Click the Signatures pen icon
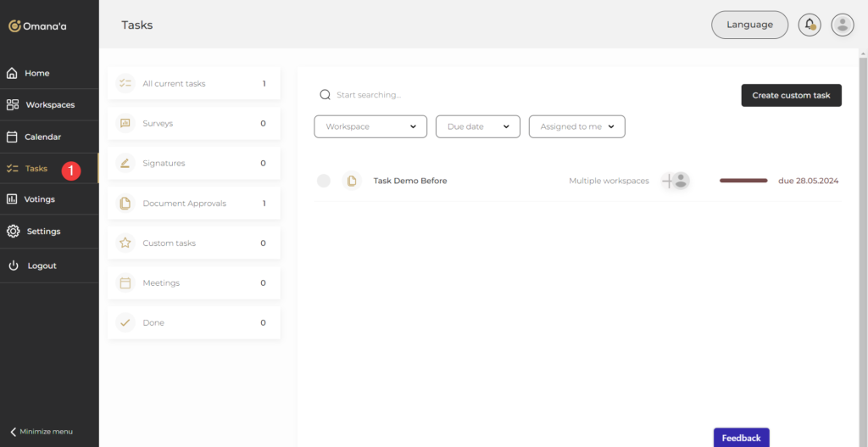 point(125,163)
